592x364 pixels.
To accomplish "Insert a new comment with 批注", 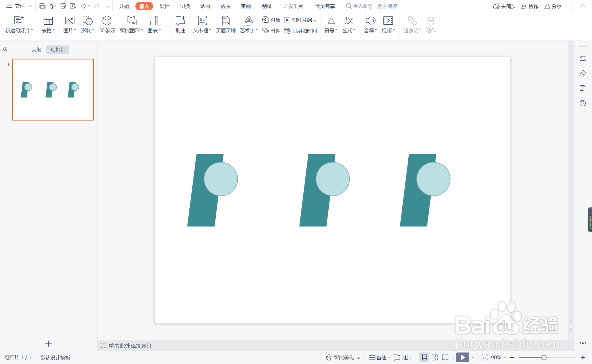I will tap(180, 24).
